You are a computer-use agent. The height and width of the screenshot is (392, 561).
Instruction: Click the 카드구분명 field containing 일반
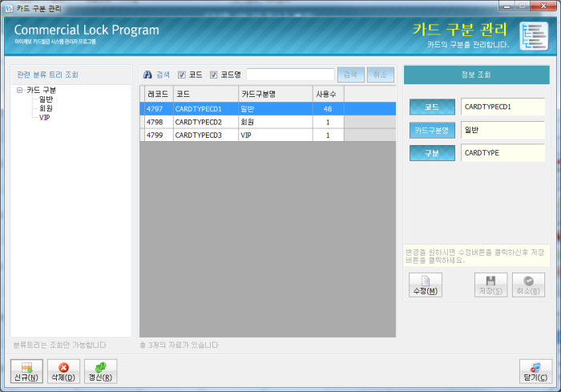(502, 130)
